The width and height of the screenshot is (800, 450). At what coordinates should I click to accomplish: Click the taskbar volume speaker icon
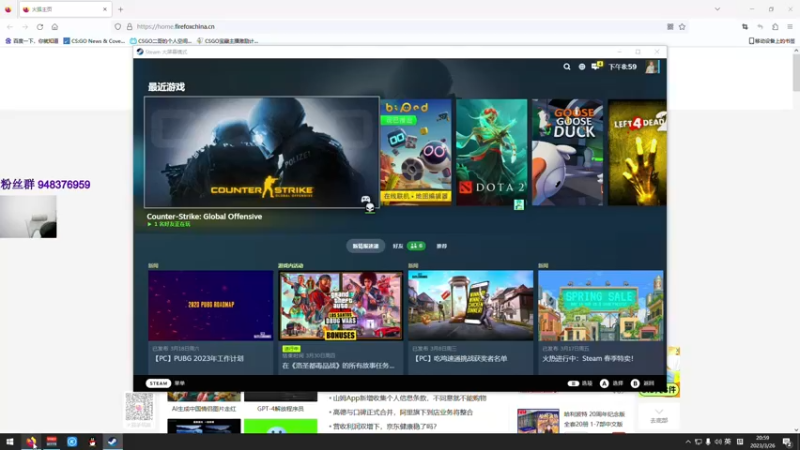coord(718,442)
